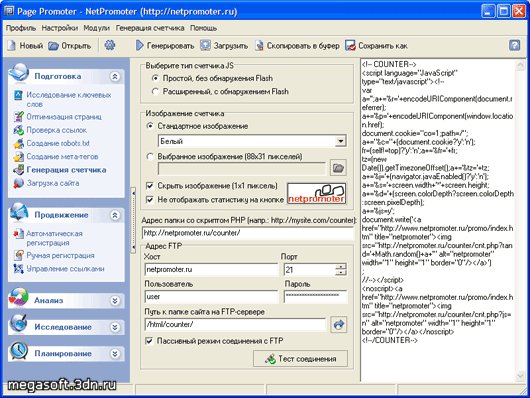Select Стандартное изображение radio button
The height and width of the screenshot is (398, 530).
click(x=150, y=126)
